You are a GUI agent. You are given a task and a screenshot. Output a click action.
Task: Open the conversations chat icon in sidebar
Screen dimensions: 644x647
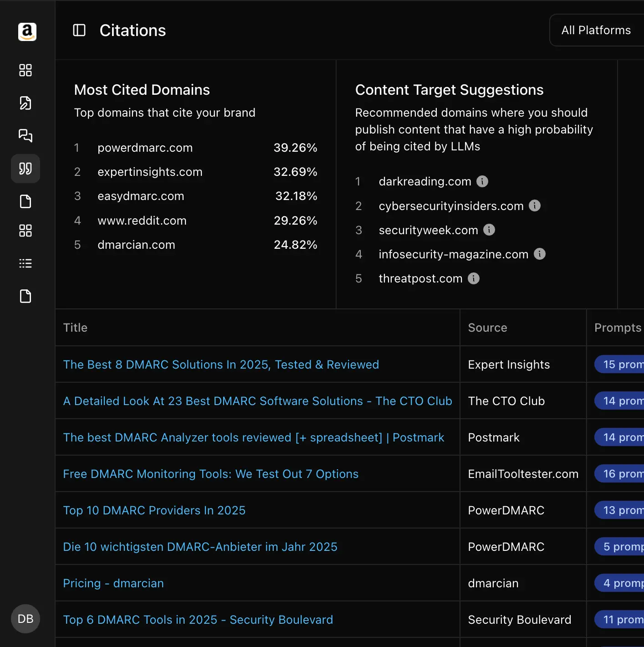click(25, 136)
